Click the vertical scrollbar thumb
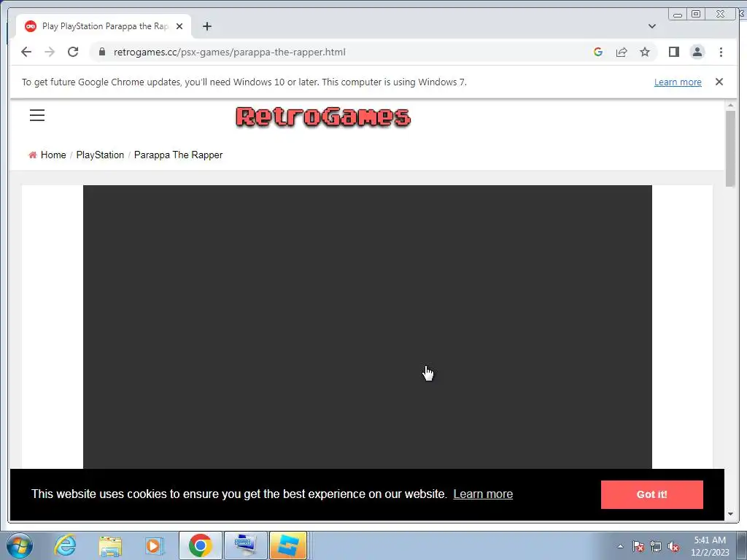The width and height of the screenshot is (747, 560). click(730, 149)
